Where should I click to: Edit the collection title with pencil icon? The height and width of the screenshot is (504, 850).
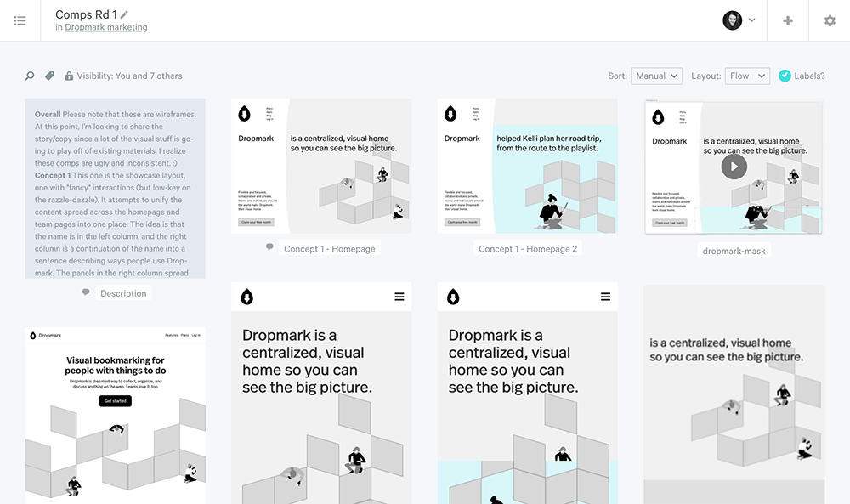tap(124, 14)
